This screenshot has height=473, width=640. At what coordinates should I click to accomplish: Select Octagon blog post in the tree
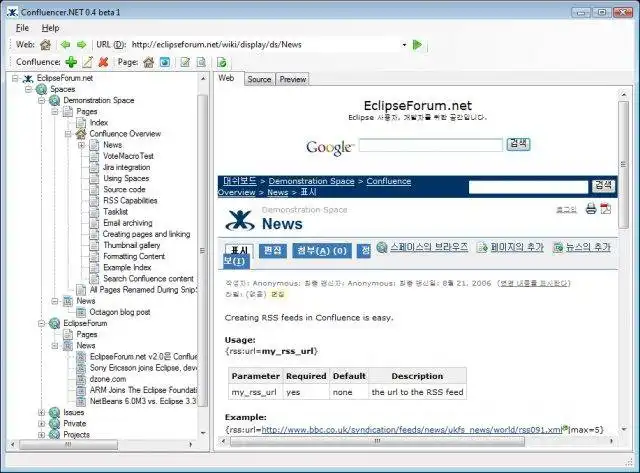click(120, 312)
